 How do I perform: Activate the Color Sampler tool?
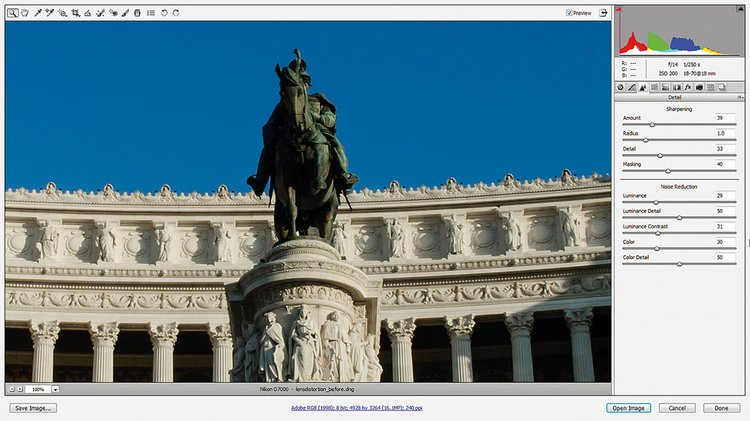50,13
